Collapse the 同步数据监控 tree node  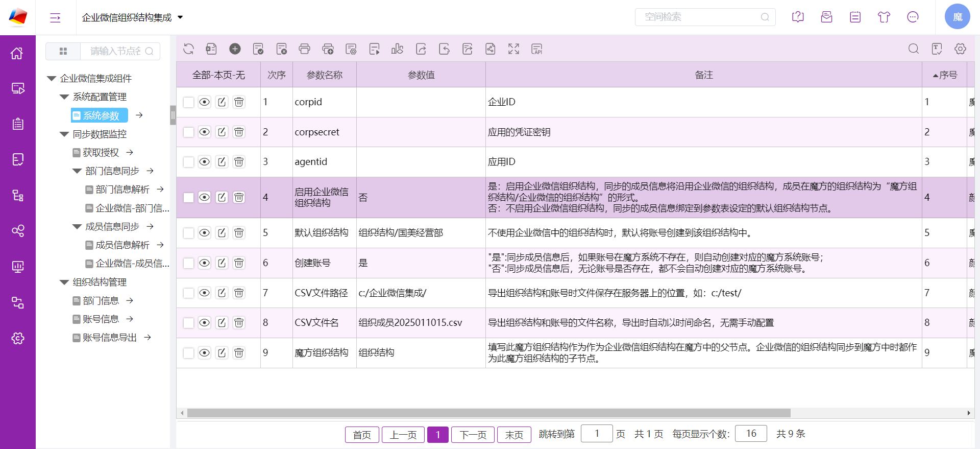(64, 134)
